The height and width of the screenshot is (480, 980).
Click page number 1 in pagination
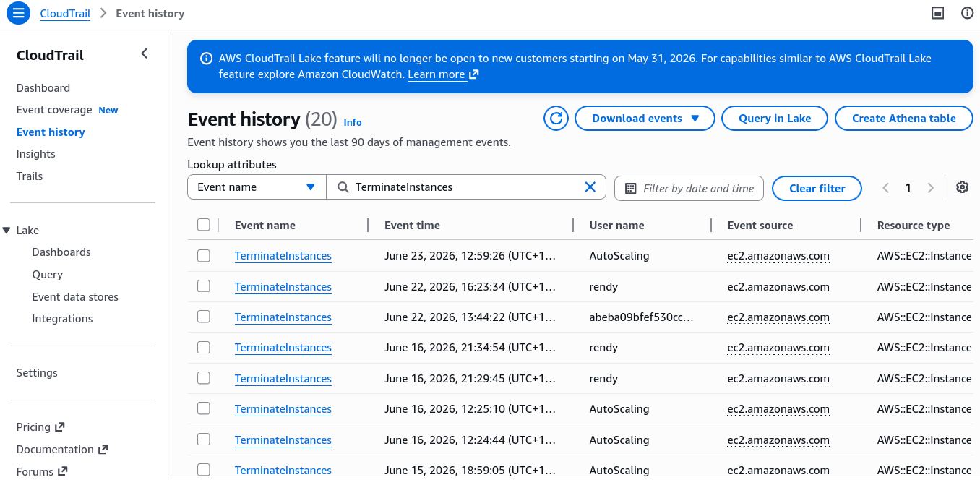(908, 188)
